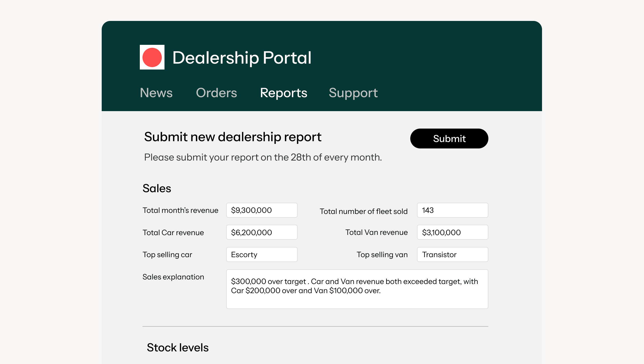The image size is (644, 364).
Task: Click the dealership portal header icon
Action: [x=152, y=57]
